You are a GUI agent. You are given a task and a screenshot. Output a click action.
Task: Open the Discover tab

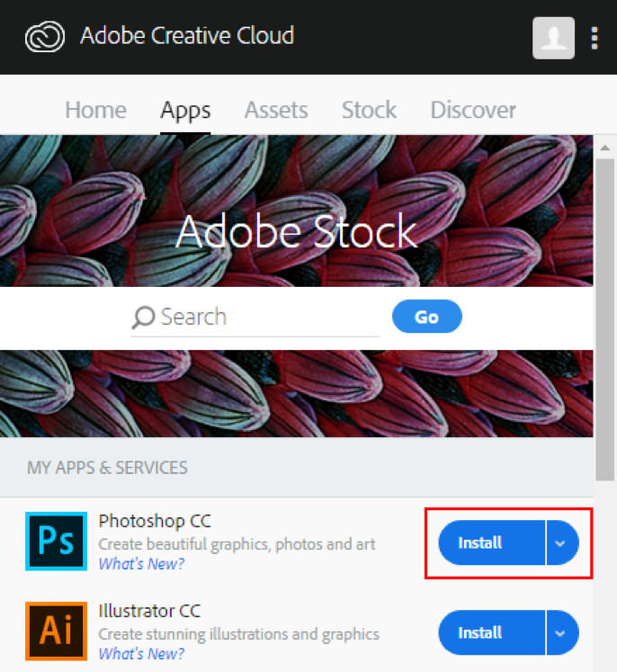473,111
